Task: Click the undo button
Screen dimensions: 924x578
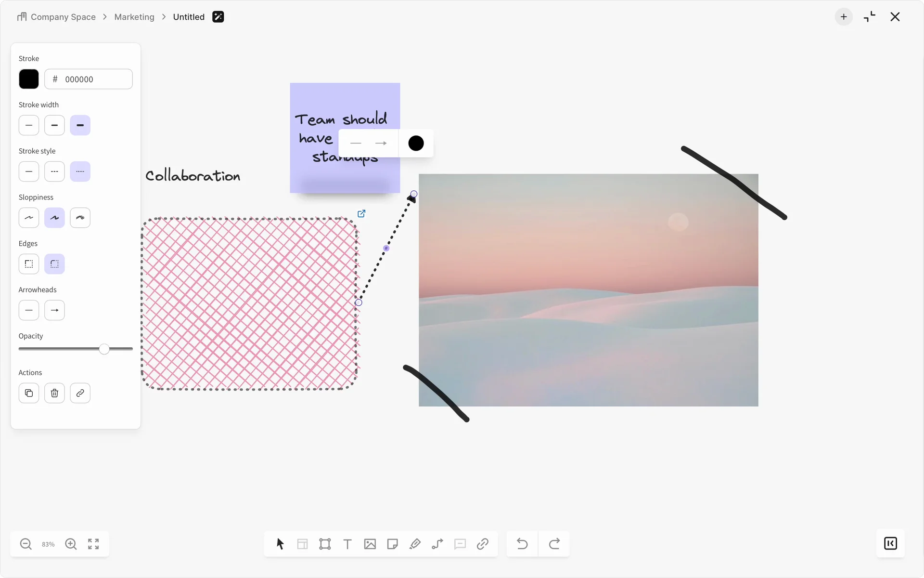Action: click(x=522, y=544)
